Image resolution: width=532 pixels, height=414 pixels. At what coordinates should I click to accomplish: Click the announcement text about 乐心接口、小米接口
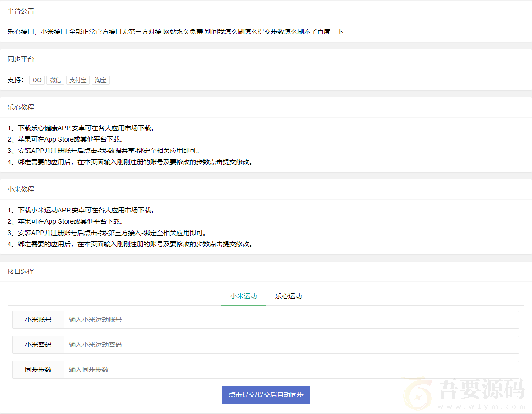point(176,32)
